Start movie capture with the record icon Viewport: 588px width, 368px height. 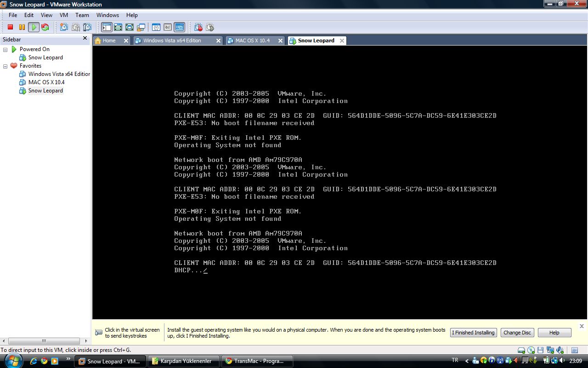click(198, 27)
